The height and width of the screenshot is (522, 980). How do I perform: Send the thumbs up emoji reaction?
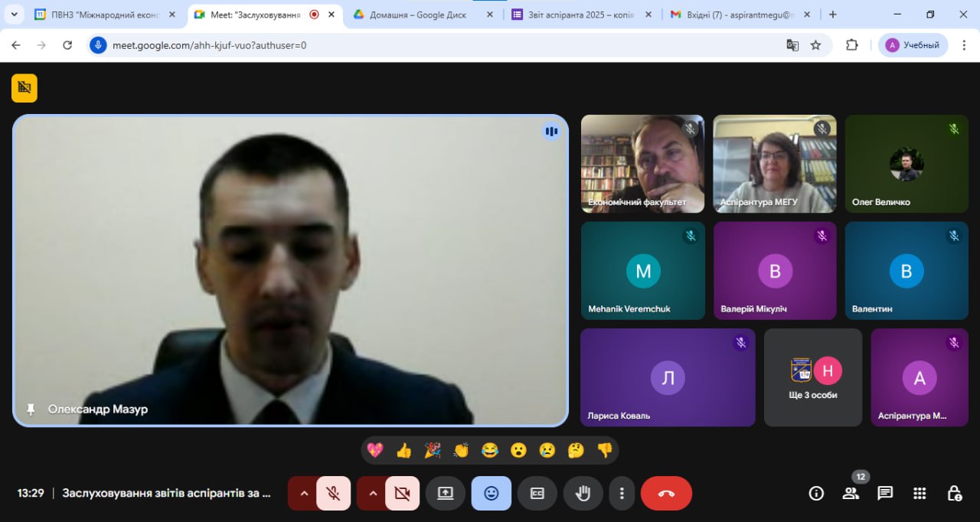(403, 450)
